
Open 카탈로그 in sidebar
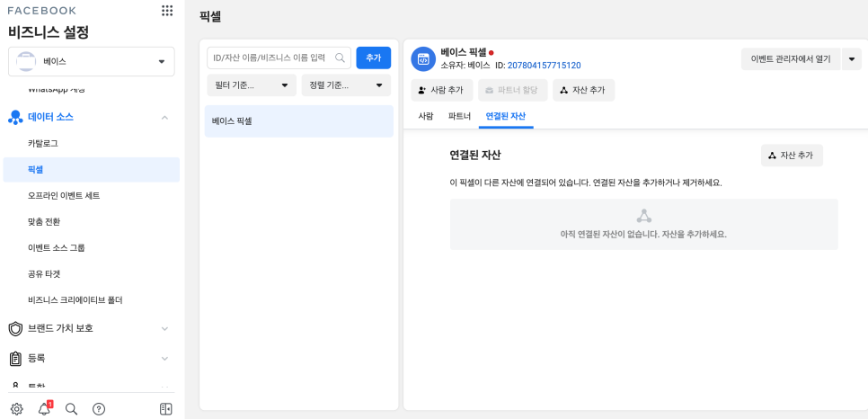pyautogui.click(x=92, y=144)
